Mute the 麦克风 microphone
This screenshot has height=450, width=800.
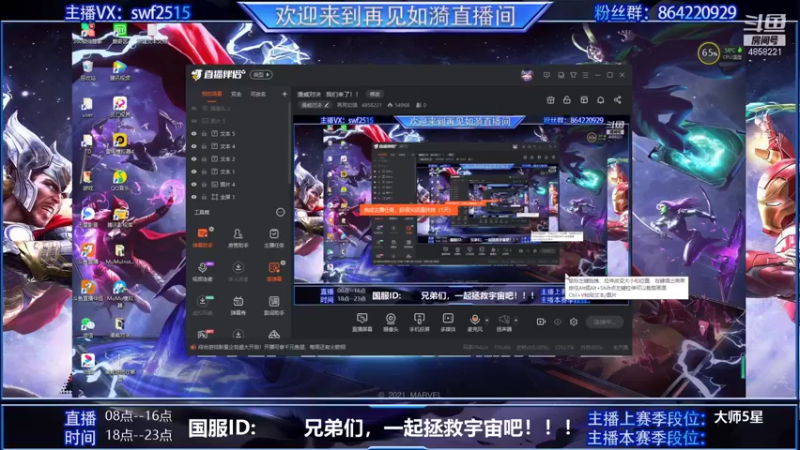pos(474,322)
